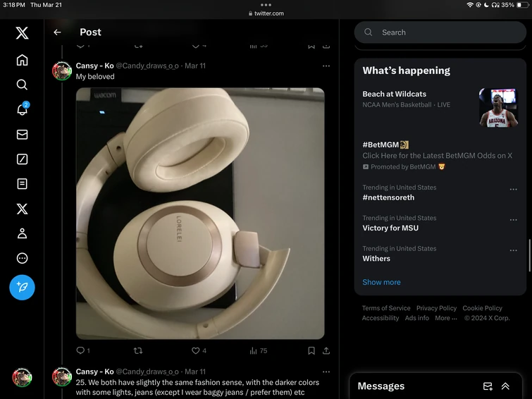The height and width of the screenshot is (399, 532).
Task: Open Beach at Wildcats live event
Action: click(x=440, y=108)
